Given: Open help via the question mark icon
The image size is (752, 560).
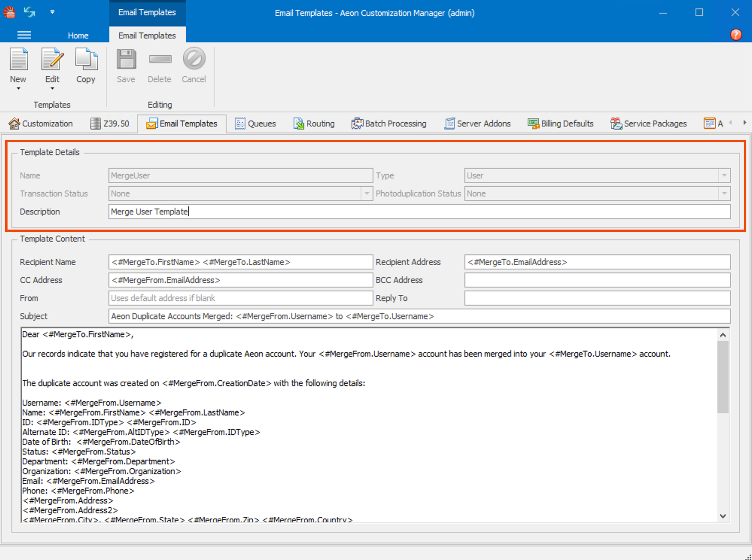Looking at the screenshot, I should pos(736,35).
